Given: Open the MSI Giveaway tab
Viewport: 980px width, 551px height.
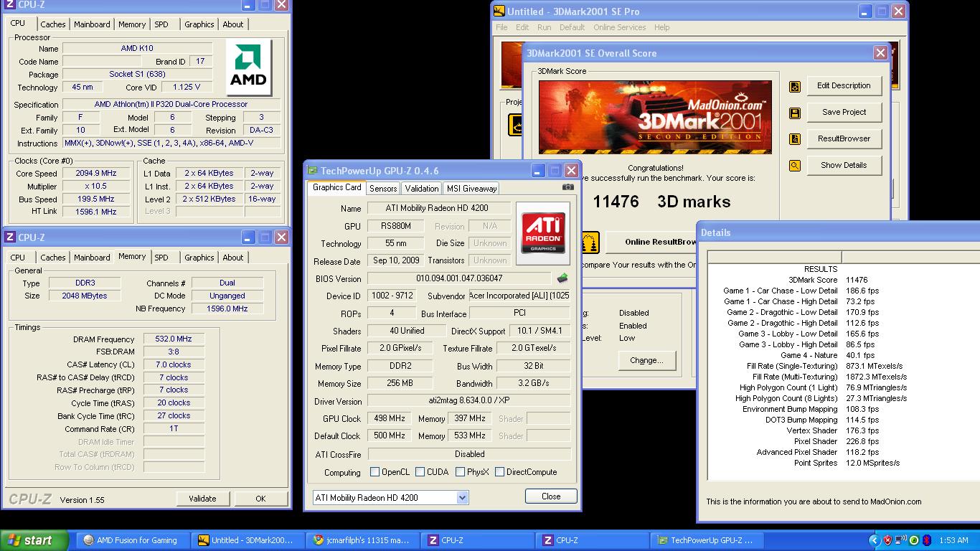Looking at the screenshot, I should coord(471,189).
